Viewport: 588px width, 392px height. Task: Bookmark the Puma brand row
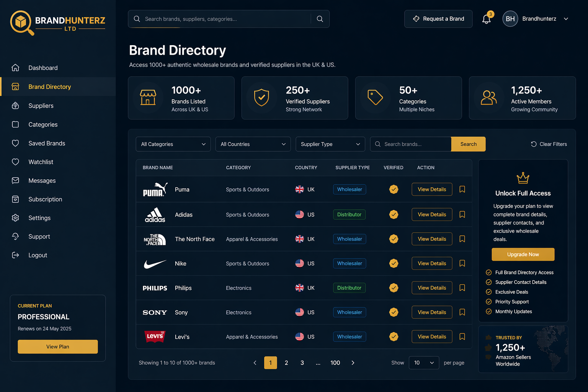click(462, 189)
